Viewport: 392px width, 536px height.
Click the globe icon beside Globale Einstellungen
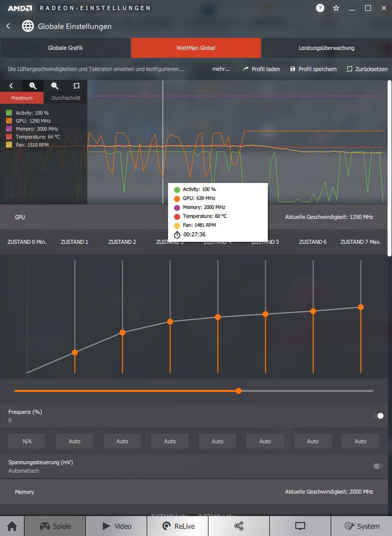pos(28,26)
